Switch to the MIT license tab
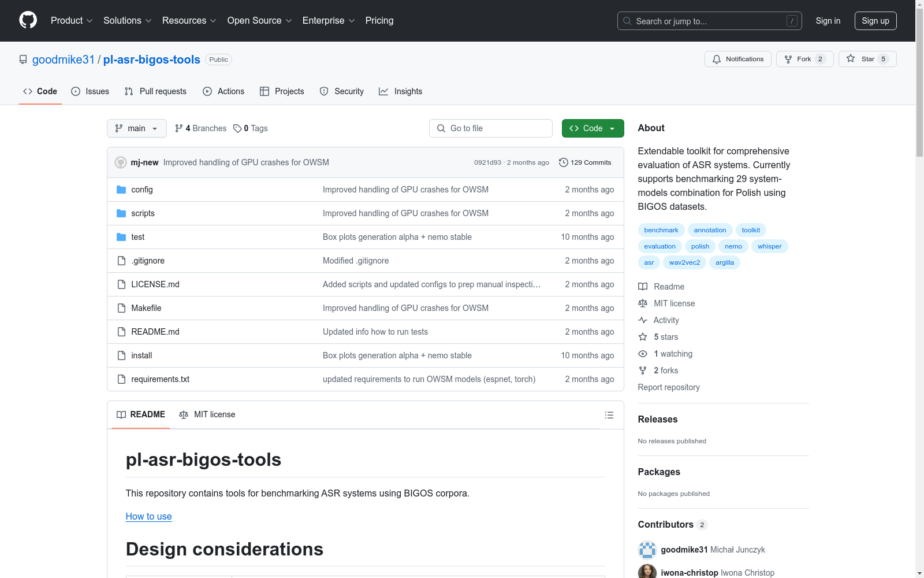Viewport: 924px width, 578px height. pos(207,414)
